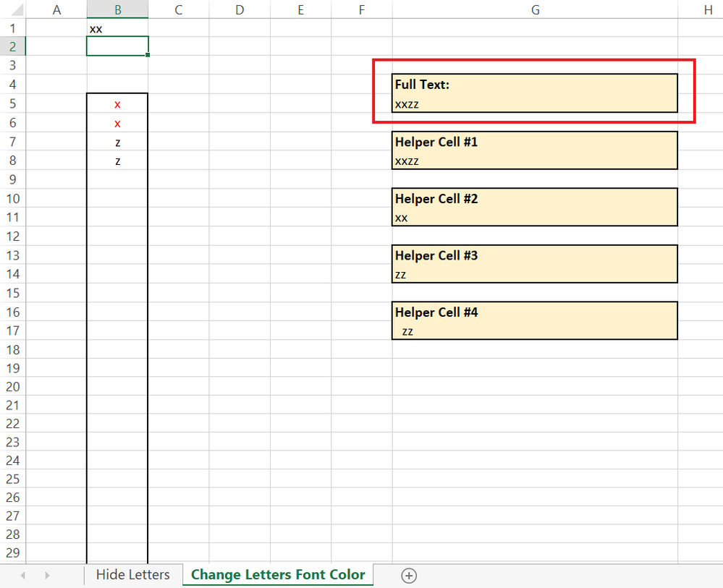Click z in cell B8
This screenshot has width=723, height=588.
(x=117, y=161)
